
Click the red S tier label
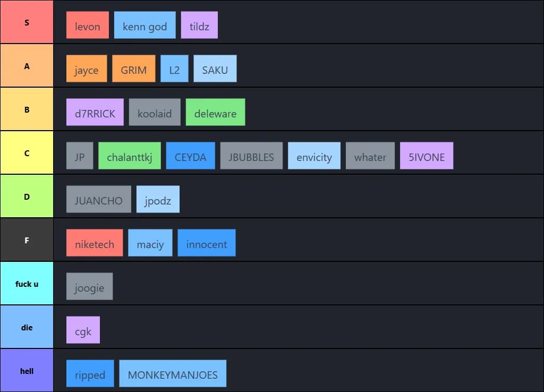pos(27,22)
